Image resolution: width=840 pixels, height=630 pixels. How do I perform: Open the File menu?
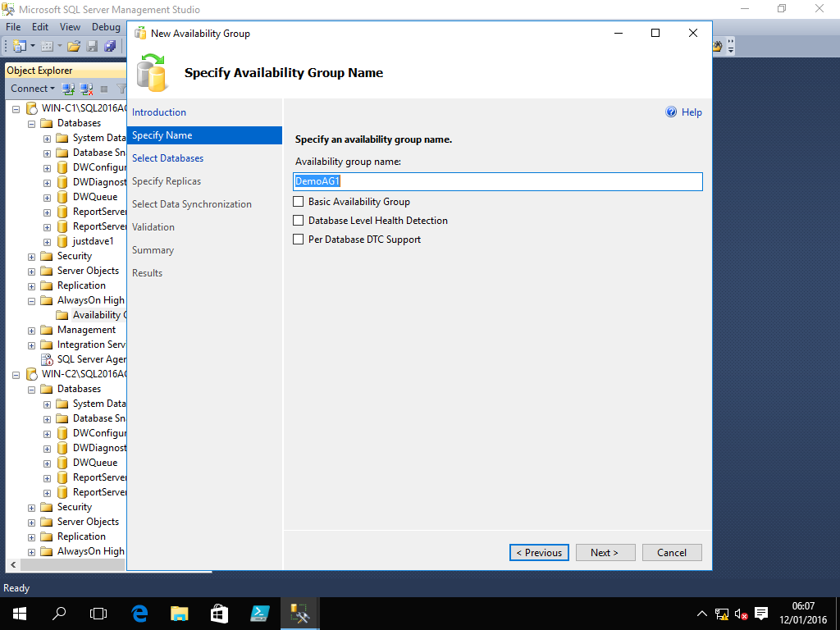coord(13,27)
